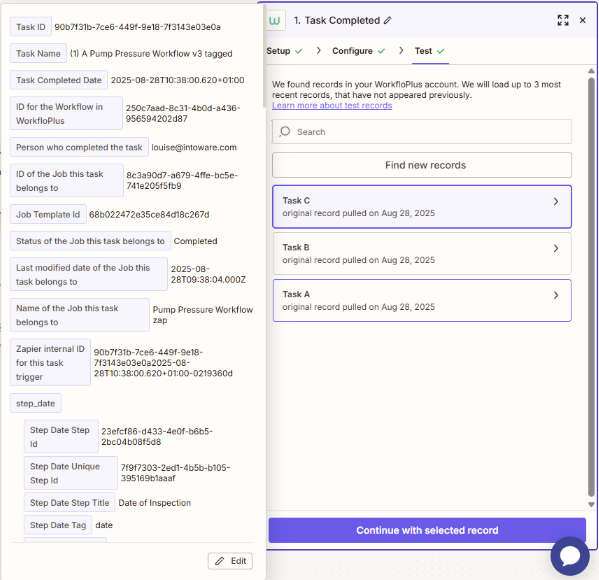Close the Task Completed step panel
599x580 pixels.
tap(583, 20)
